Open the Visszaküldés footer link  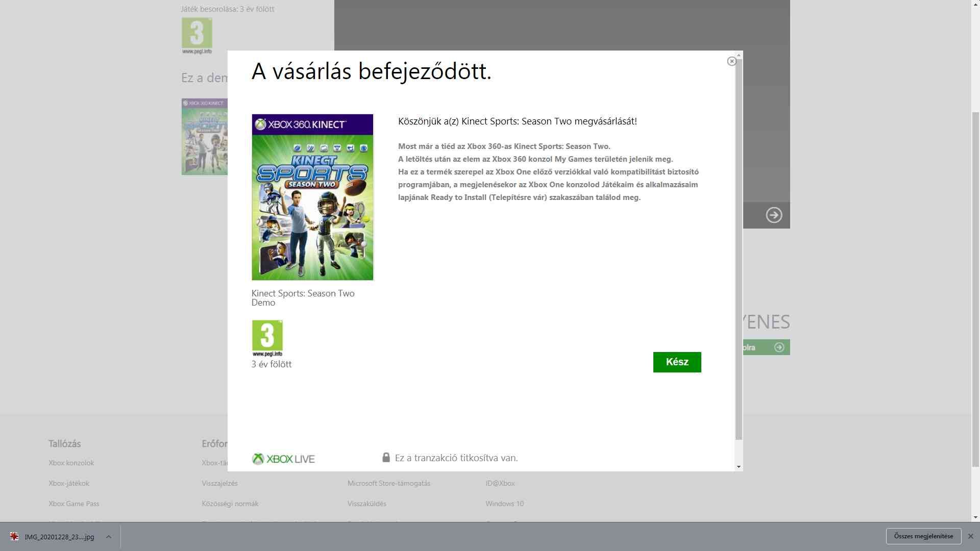click(x=367, y=504)
